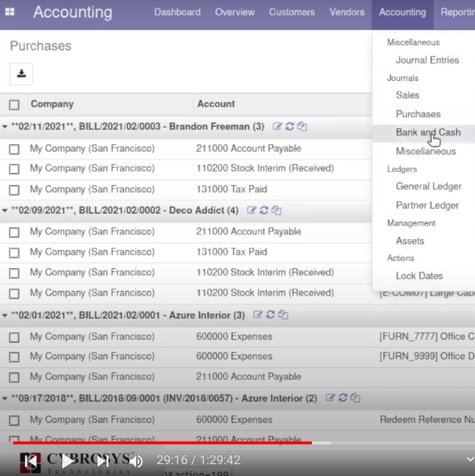475x476 pixels.
Task: Click the chevron at video bar right
Action: pos(470,459)
